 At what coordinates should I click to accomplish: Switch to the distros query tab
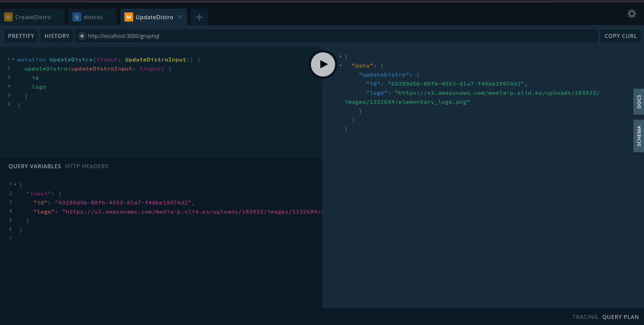(x=92, y=17)
